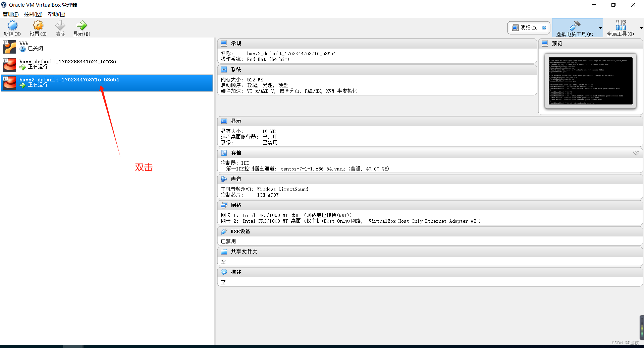Image resolution: width=644 pixels, height=348 pixels.
Task: Click the 显存大小 16 MB value
Action: point(269,131)
